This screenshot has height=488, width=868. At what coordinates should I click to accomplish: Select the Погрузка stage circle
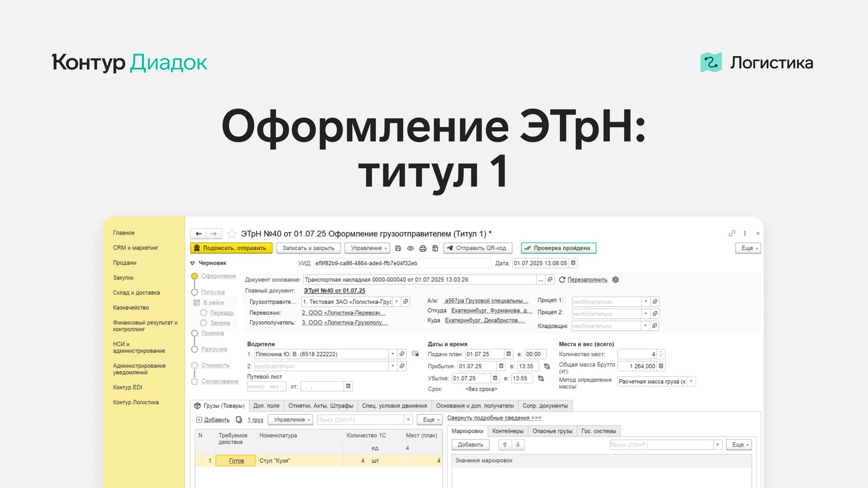click(x=194, y=292)
